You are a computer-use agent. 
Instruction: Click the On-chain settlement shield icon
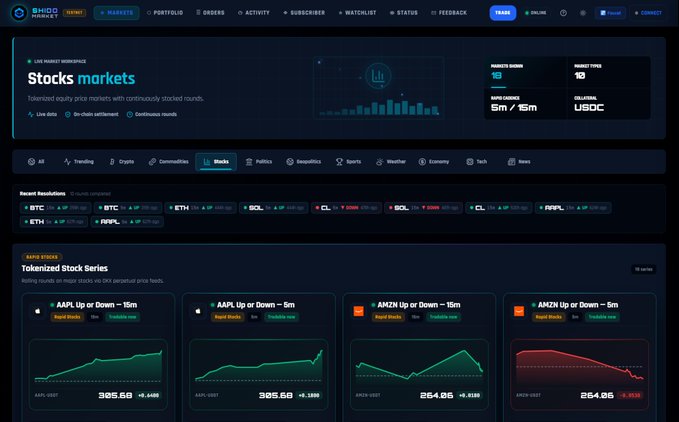point(68,115)
